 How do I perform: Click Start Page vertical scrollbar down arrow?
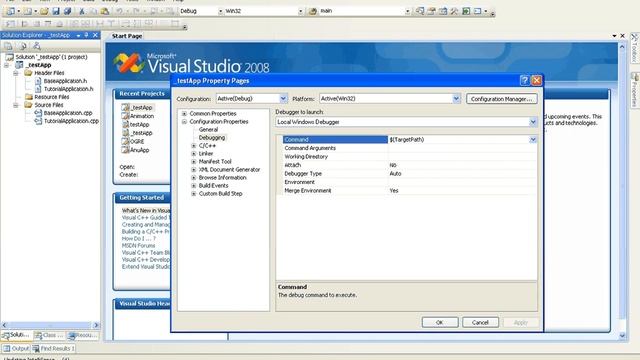[x=622, y=336]
